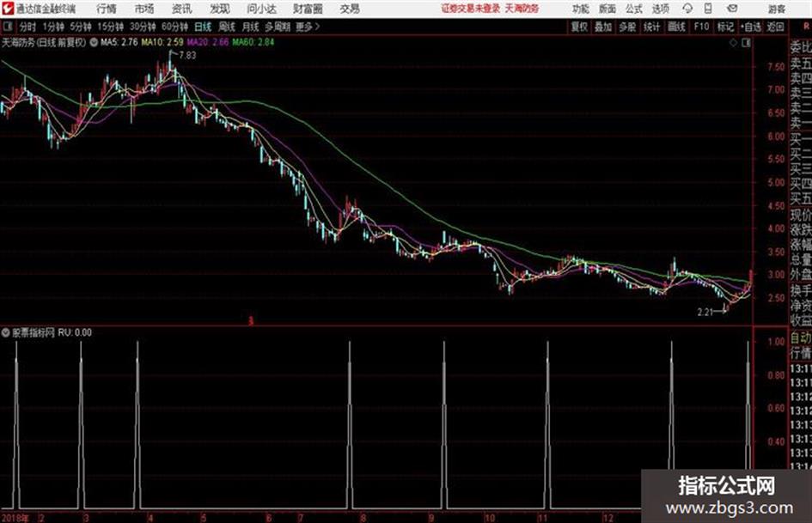Open the mail envelope icon
The width and height of the screenshot is (812, 523).
tap(732, 9)
